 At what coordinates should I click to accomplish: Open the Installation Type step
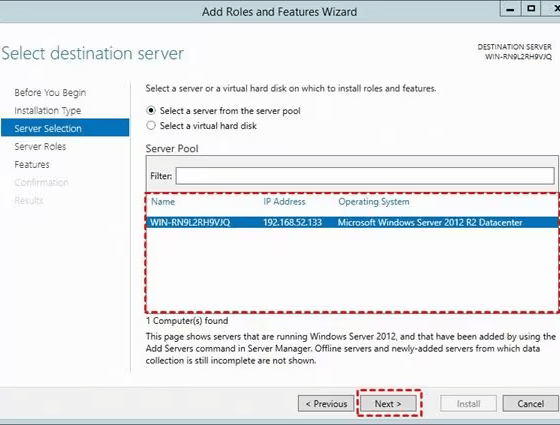click(48, 111)
